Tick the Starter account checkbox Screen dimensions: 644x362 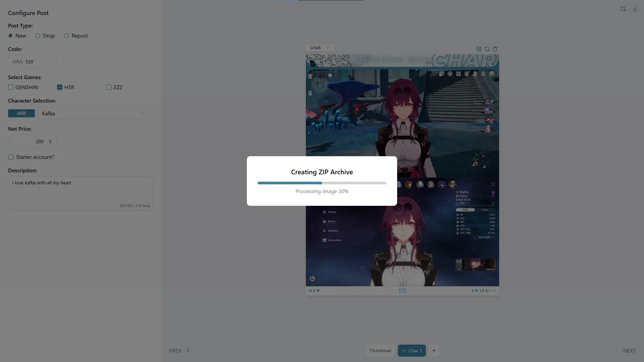(11, 157)
